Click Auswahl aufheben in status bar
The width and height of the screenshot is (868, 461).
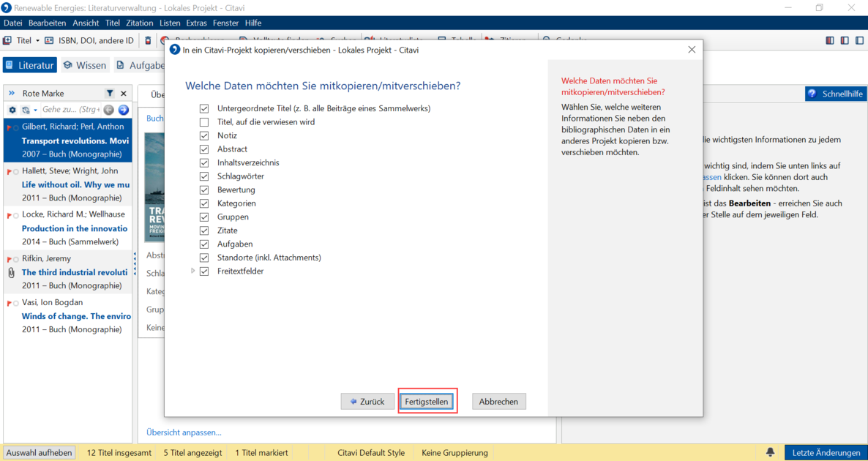[x=40, y=453]
